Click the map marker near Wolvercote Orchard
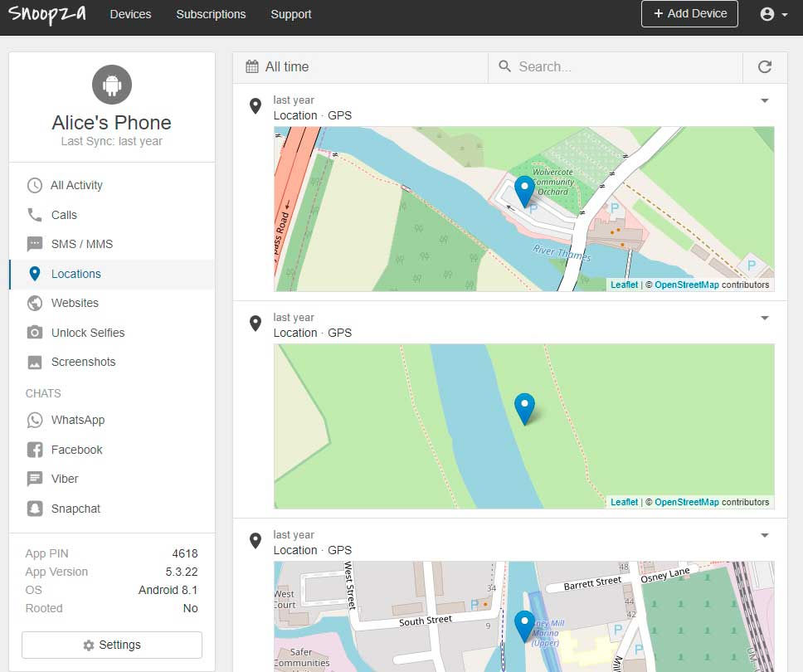This screenshot has width=803, height=672. click(524, 192)
